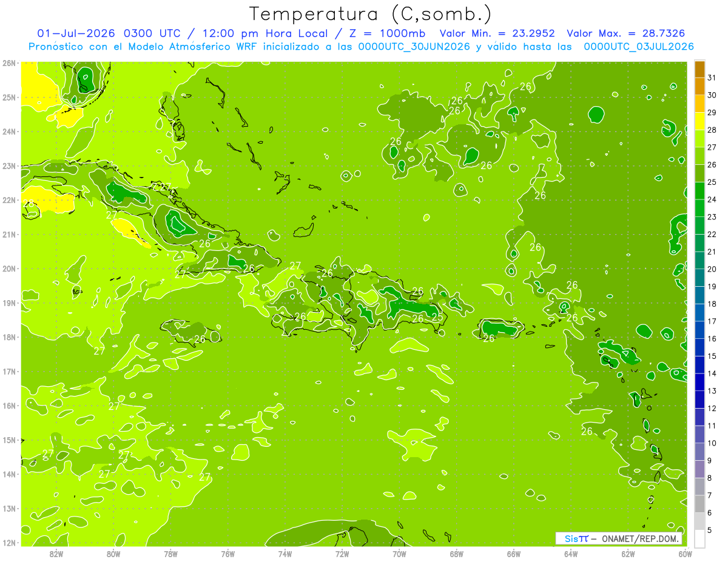
Task: Click the "15N" latitude axis label
Action: tap(9, 440)
